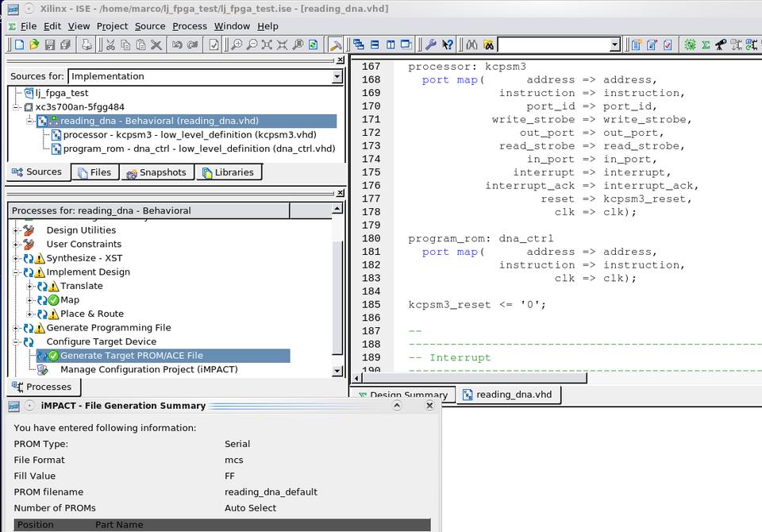Expand the Translate process node

[x=30, y=286]
